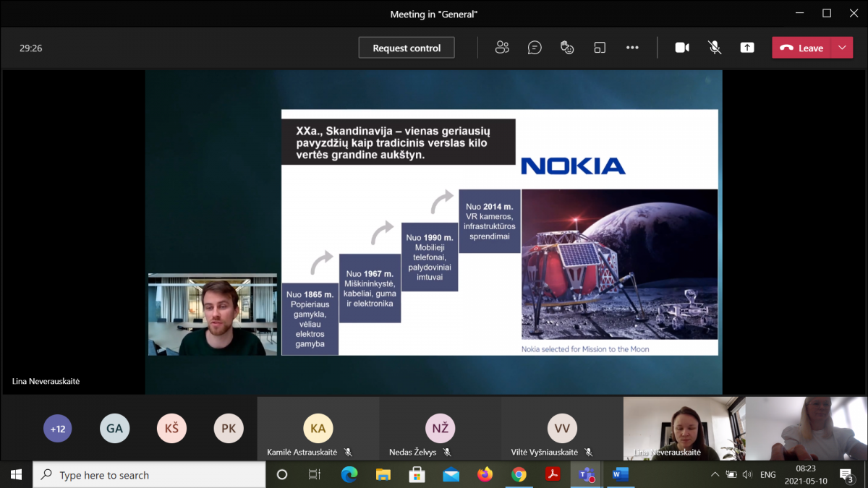Click the presenter webcam video overlay
Image resolution: width=868 pixels, height=488 pixels.
coord(213,314)
